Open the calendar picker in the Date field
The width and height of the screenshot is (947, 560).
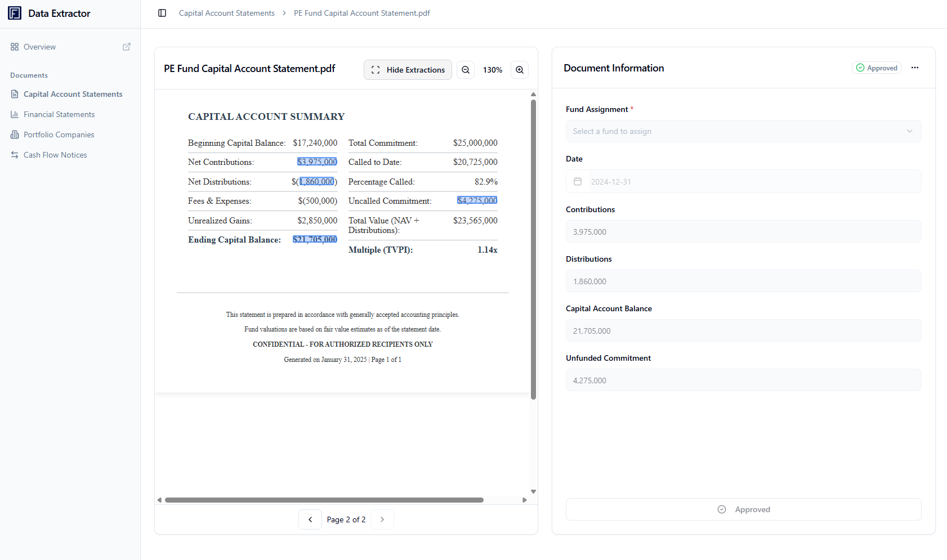[577, 181]
